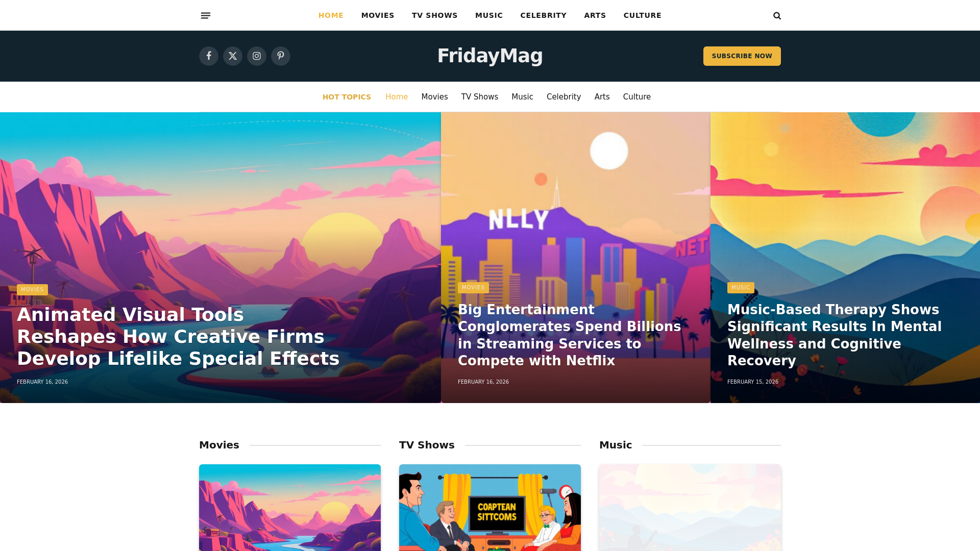
Task: Click the MUSIC category badge on the hero
Action: point(741,288)
